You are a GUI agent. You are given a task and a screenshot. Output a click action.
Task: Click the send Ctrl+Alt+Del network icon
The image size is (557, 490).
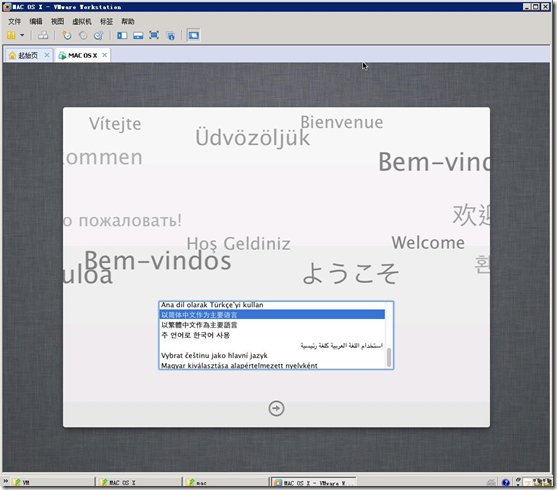pyautogui.click(x=43, y=35)
